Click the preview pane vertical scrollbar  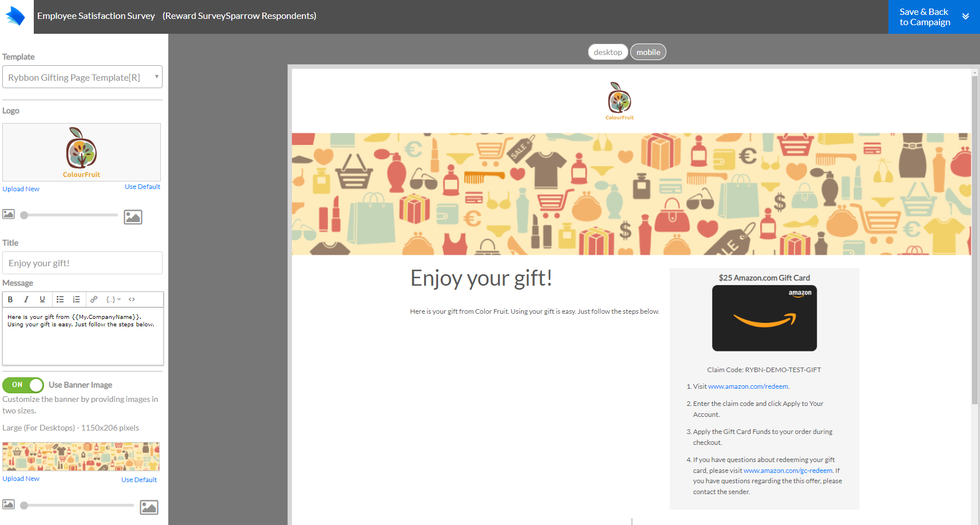click(x=975, y=240)
